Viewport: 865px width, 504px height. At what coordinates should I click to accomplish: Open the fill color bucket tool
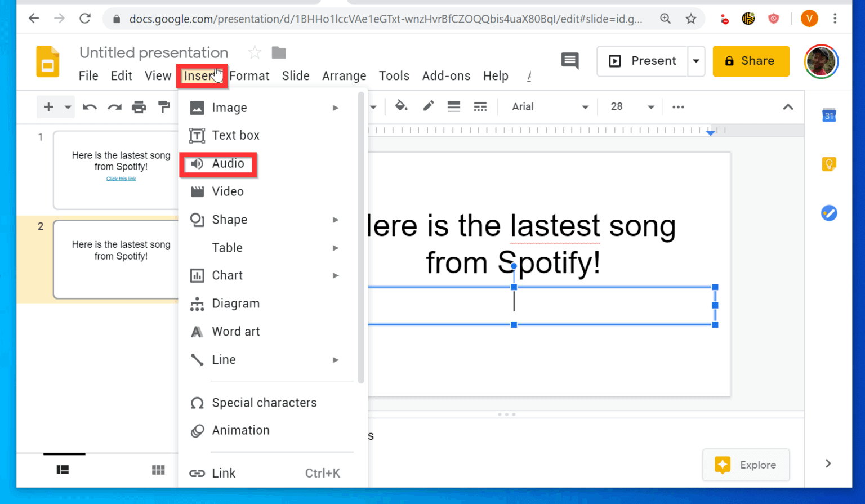pos(401,106)
